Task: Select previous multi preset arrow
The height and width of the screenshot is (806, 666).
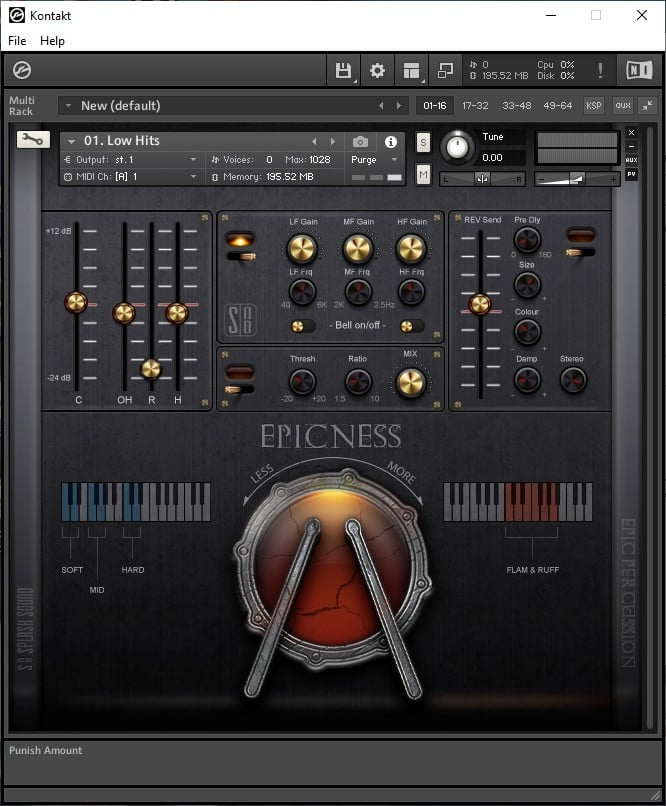Action: point(381,105)
